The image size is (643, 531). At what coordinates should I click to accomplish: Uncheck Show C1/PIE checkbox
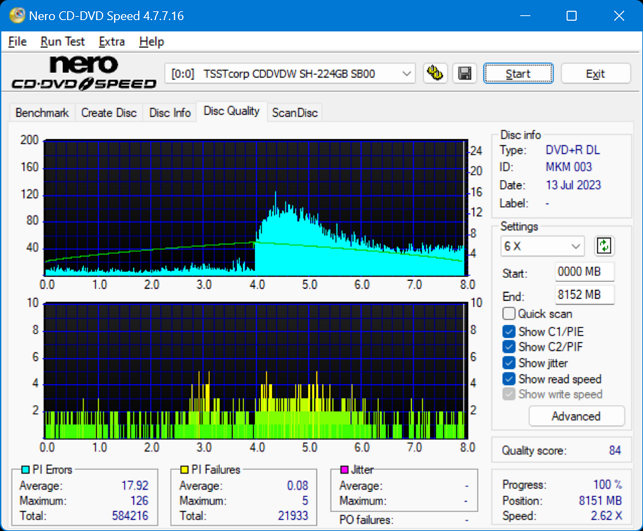coord(508,331)
